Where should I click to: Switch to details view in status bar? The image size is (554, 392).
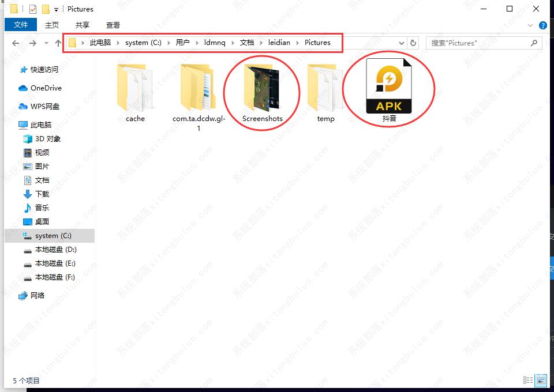click(x=528, y=380)
